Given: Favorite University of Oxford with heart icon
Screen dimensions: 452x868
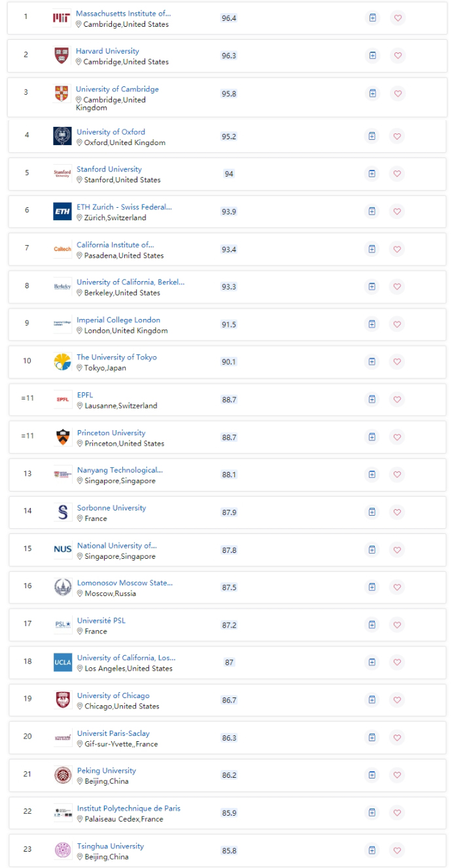Looking at the screenshot, I should [x=397, y=136].
